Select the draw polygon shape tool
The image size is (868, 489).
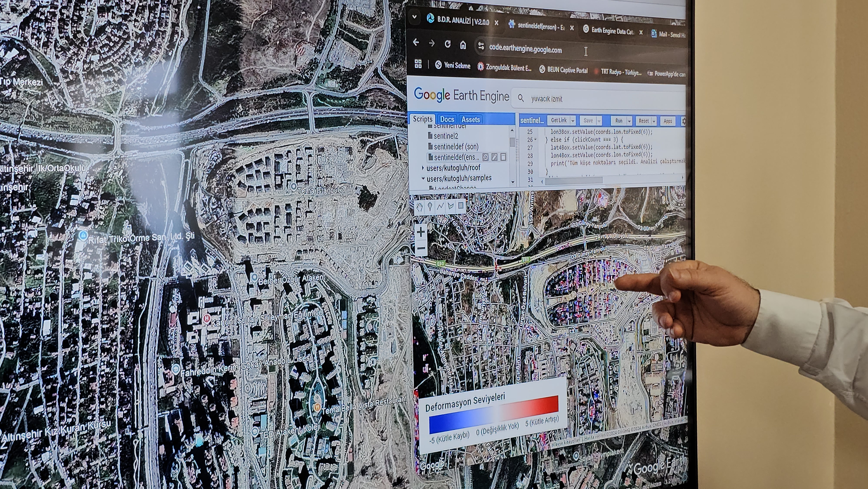tap(450, 206)
